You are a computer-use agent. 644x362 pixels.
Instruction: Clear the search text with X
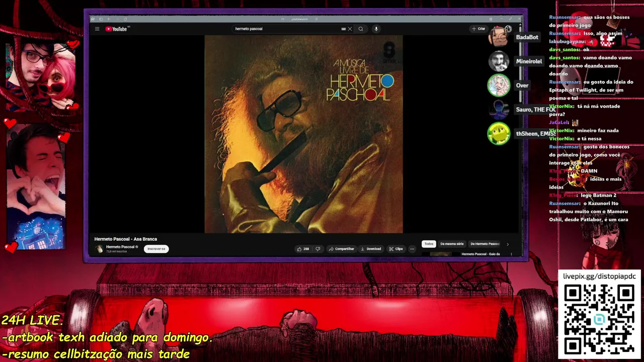point(350,29)
